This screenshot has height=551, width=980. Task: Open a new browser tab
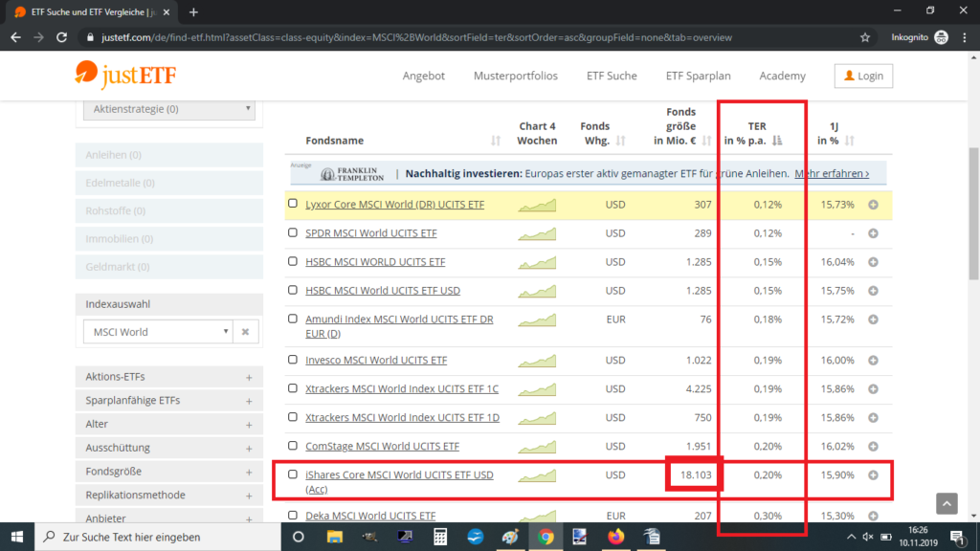193,11
